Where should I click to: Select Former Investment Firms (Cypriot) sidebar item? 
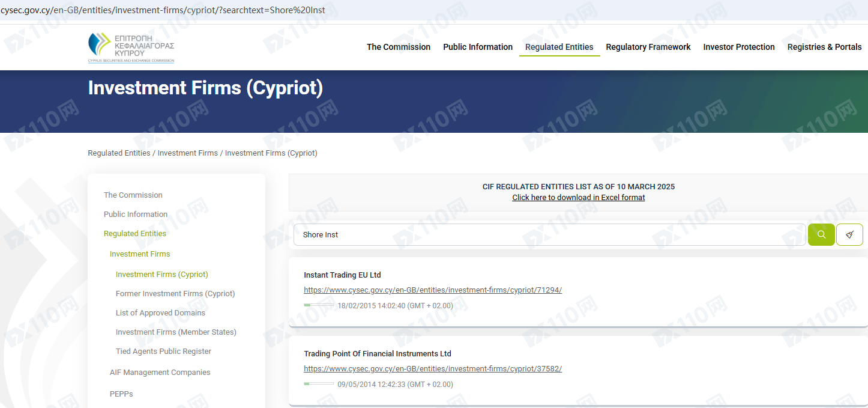point(175,294)
